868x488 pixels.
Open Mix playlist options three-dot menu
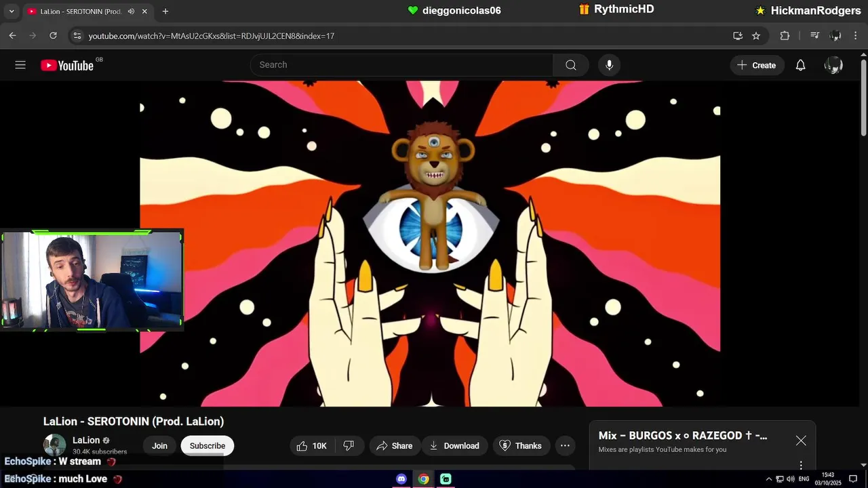(801, 465)
